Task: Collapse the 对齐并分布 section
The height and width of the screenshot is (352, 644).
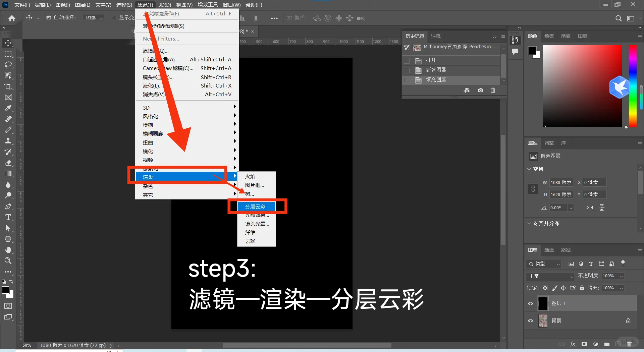Action: 529,223
